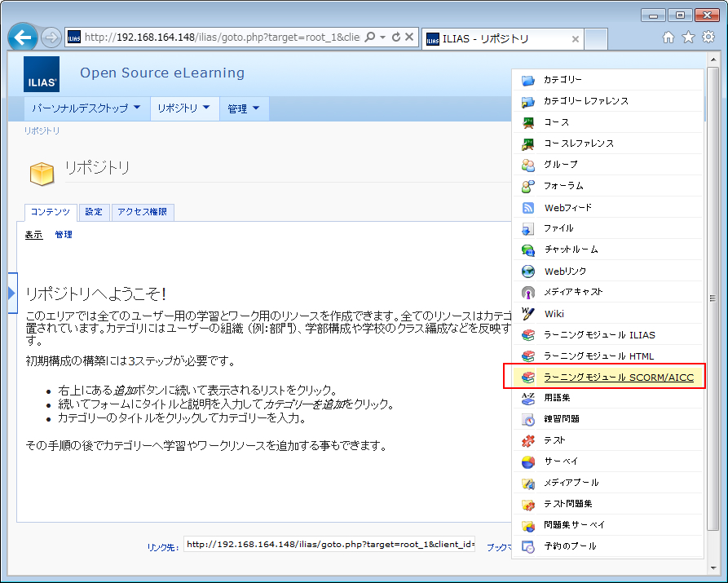
Task: Click the 管理 sub-tab link under コンテンツ
Action: (64, 235)
